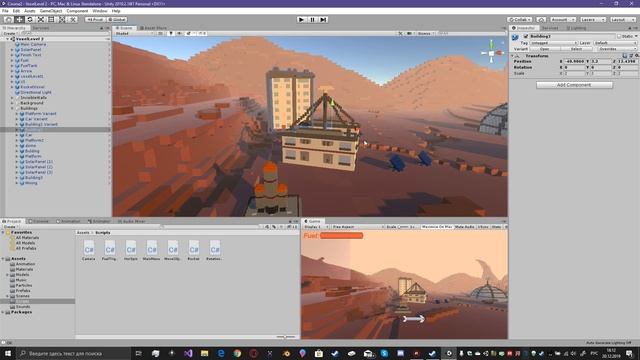Click the Step frame button

323,19
